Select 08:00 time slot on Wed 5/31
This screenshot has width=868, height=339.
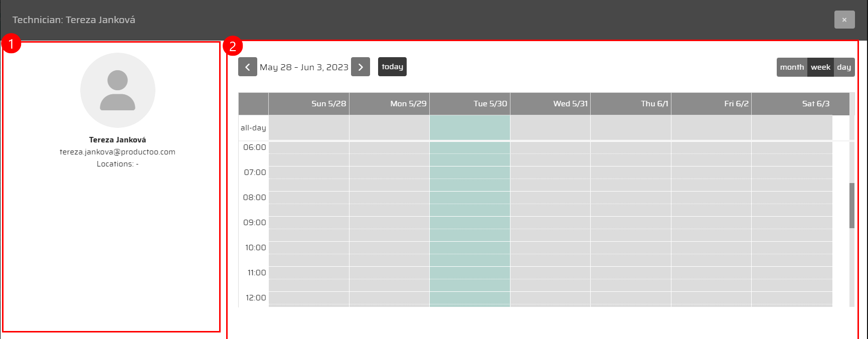tap(550, 198)
